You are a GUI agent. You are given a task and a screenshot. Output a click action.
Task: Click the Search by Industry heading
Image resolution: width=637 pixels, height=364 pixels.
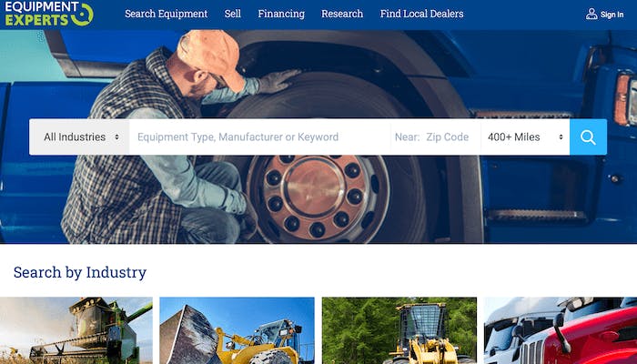point(80,272)
